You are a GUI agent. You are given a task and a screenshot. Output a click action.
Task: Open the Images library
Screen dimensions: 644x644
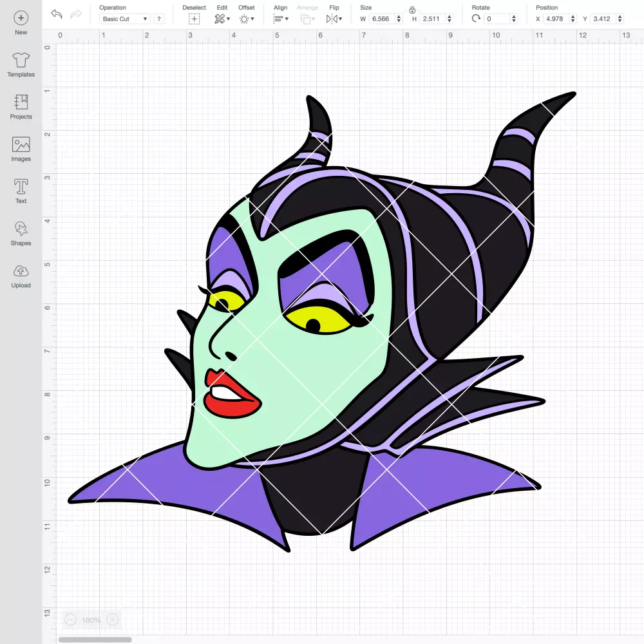pos(21,149)
